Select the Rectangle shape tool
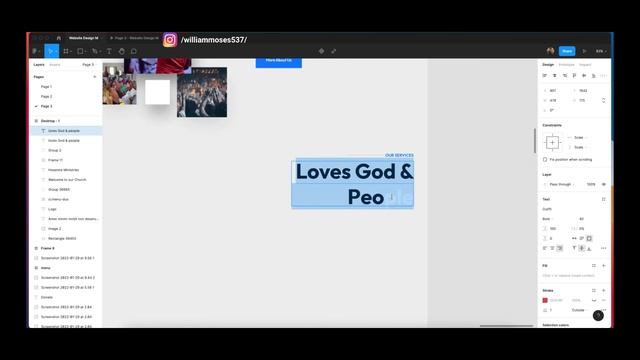The width and height of the screenshot is (640, 360). [x=80, y=51]
